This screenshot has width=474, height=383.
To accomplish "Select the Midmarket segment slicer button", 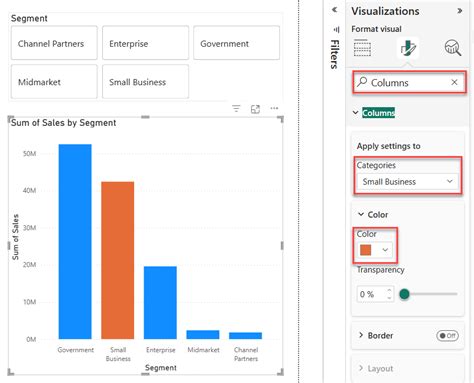I will [x=54, y=82].
